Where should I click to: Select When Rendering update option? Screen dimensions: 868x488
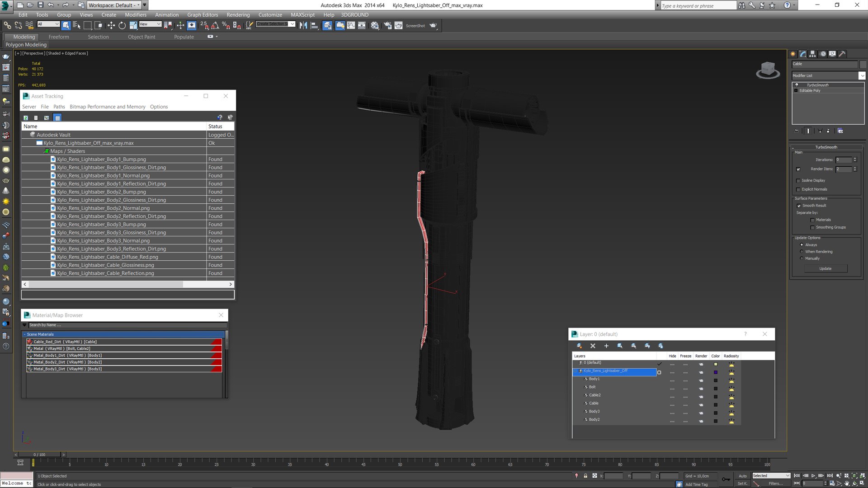802,252
